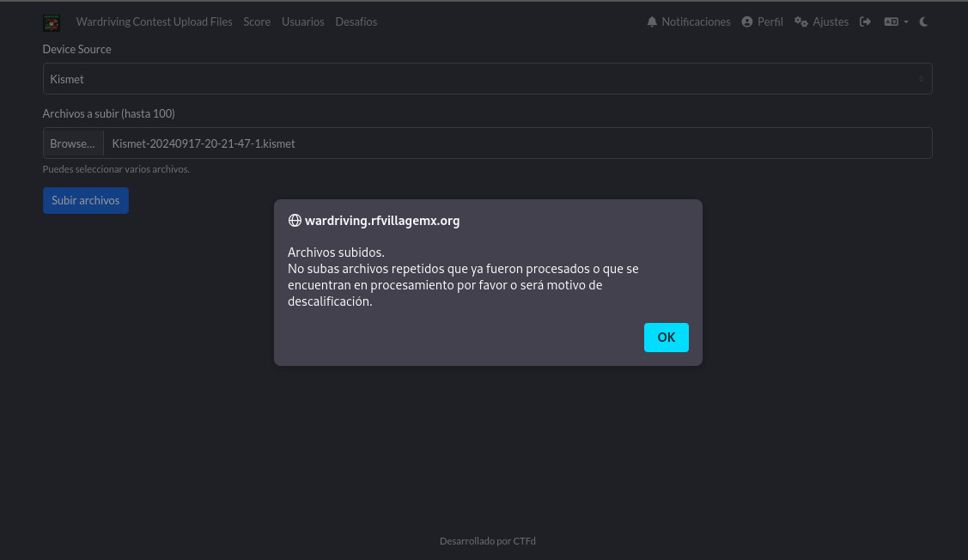Click the site logo in navbar
Image resolution: width=968 pixels, height=560 pixels.
pyautogui.click(x=52, y=22)
